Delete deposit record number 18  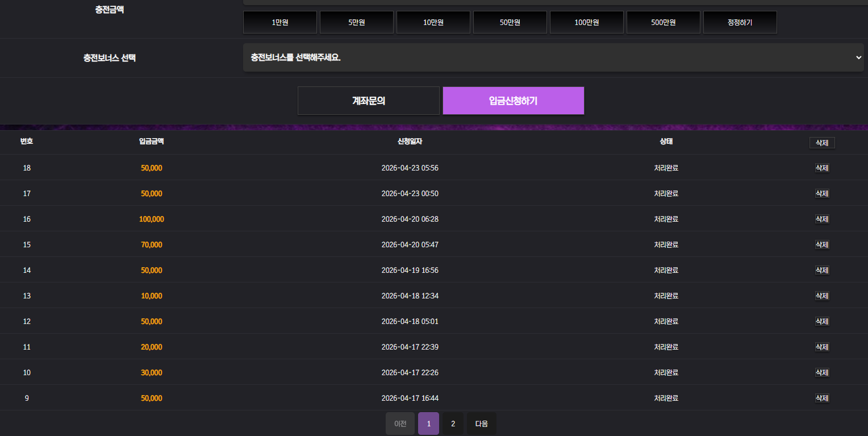click(x=821, y=168)
